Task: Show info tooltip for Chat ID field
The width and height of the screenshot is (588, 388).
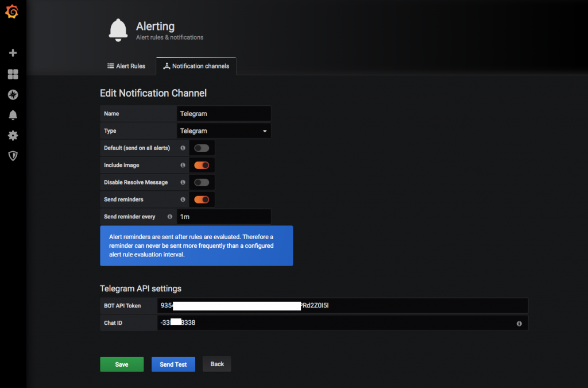Action: click(x=519, y=324)
